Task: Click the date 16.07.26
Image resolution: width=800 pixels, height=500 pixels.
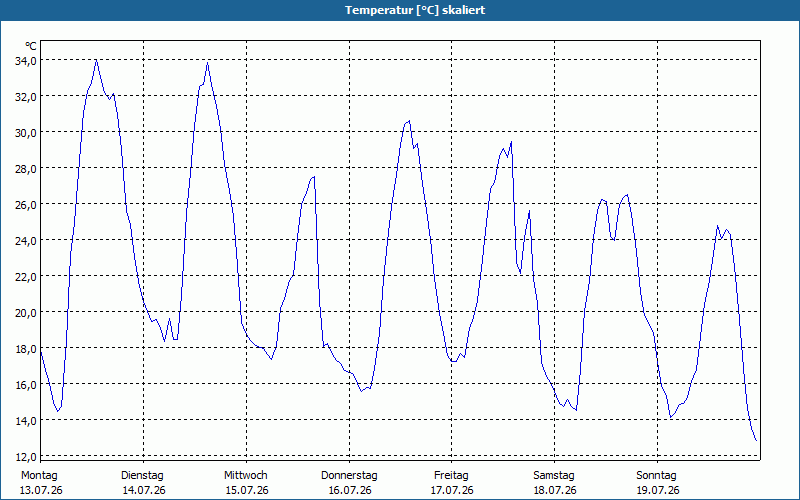Action: pos(350,491)
